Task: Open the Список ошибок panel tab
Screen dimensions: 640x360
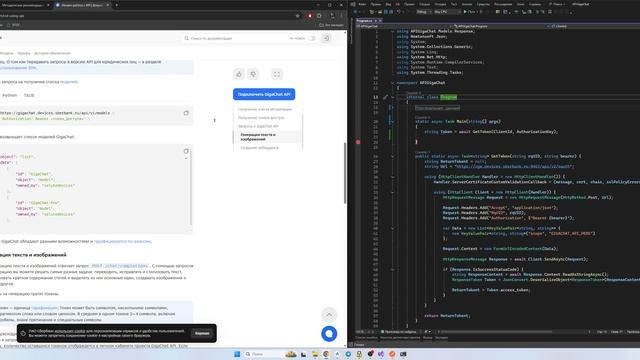Action: (367, 338)
